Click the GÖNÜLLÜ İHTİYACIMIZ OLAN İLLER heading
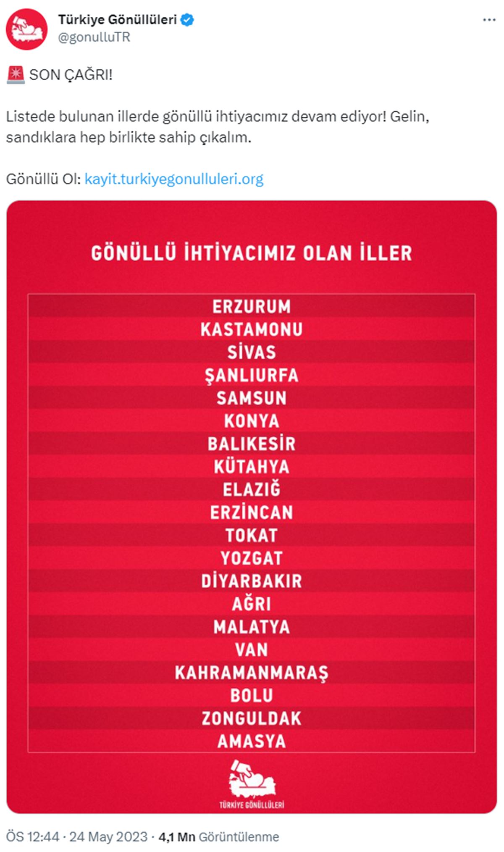This screenshot has height=852, width=504. coord(252,252)
